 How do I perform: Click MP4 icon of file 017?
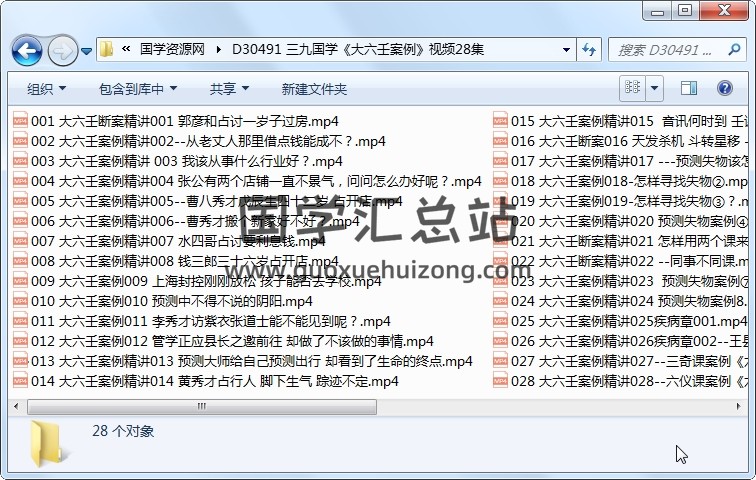click(500, 160)
